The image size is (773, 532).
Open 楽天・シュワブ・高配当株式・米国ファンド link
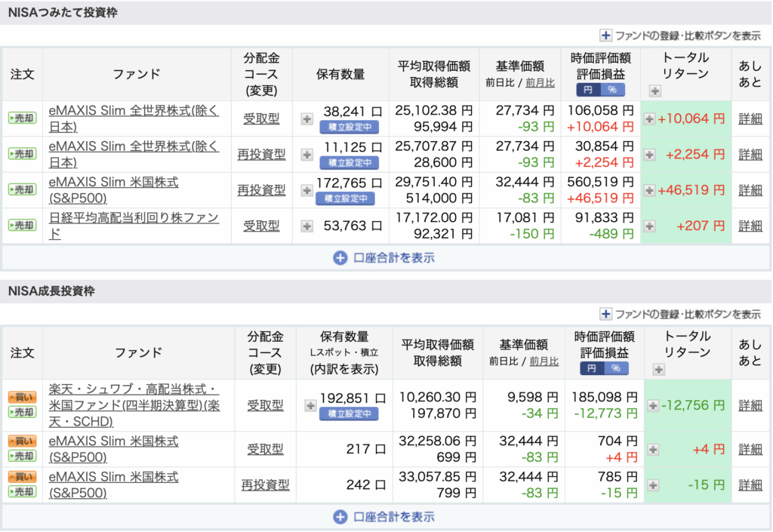[x=134, y=405]
